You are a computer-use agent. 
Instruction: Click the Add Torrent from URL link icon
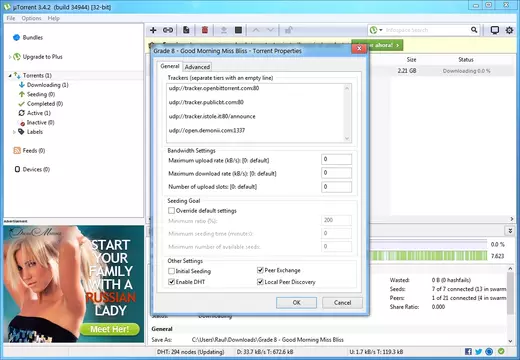[168, 30]
